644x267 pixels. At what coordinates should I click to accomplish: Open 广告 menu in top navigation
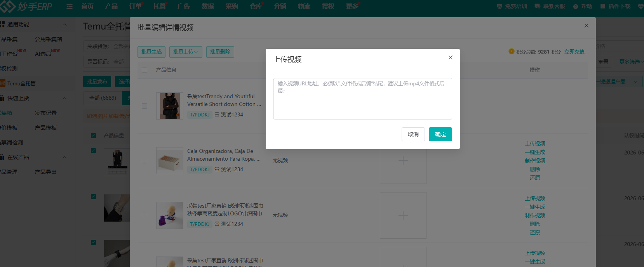(184, 6)
